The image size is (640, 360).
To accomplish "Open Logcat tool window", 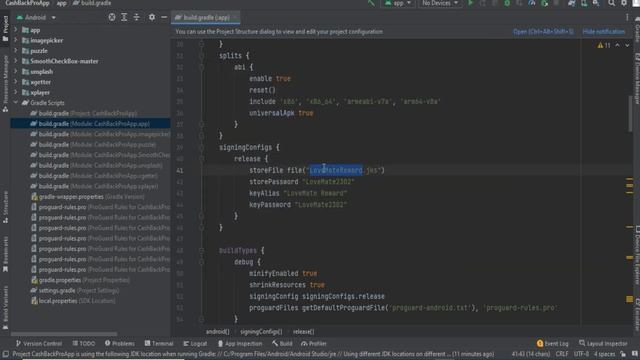I will (195, 343).
